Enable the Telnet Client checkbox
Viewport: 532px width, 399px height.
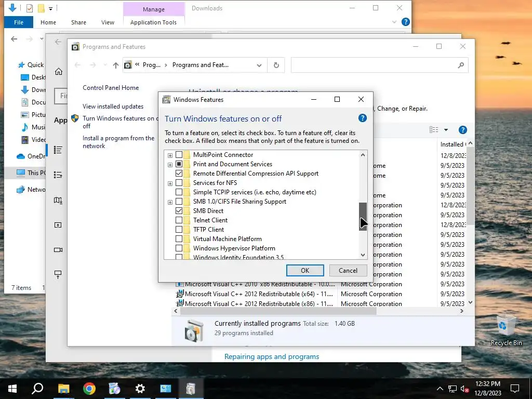[179, 220]
